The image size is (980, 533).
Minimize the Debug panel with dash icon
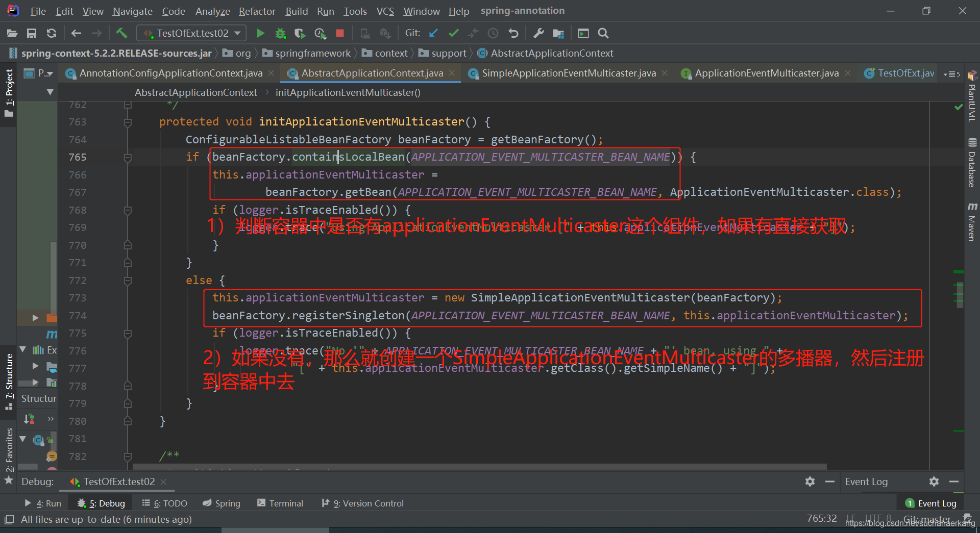click(x=830, y=481)
